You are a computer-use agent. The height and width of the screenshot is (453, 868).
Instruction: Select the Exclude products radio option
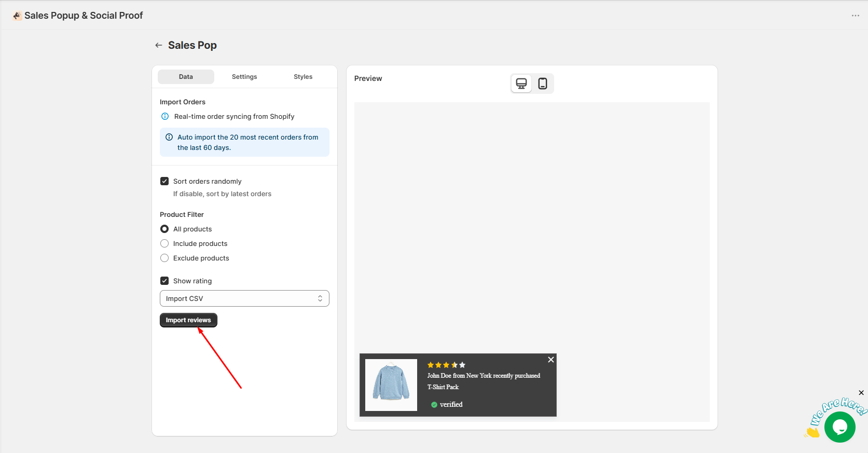[164, 258]
